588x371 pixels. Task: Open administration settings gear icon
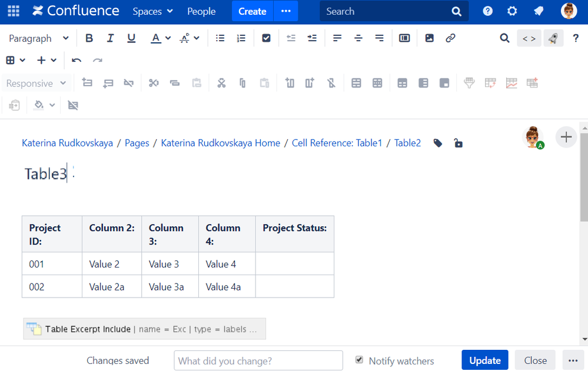click(512, 11)
